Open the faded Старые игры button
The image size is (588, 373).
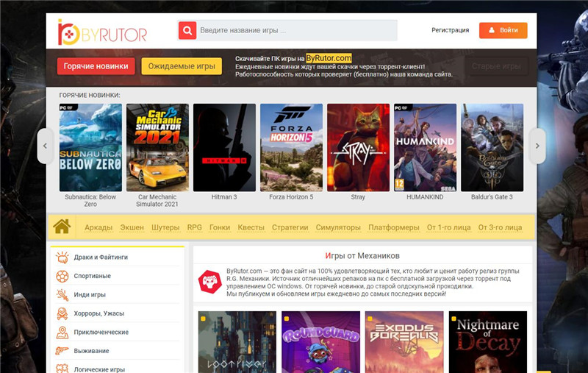[x=497, y=66]
